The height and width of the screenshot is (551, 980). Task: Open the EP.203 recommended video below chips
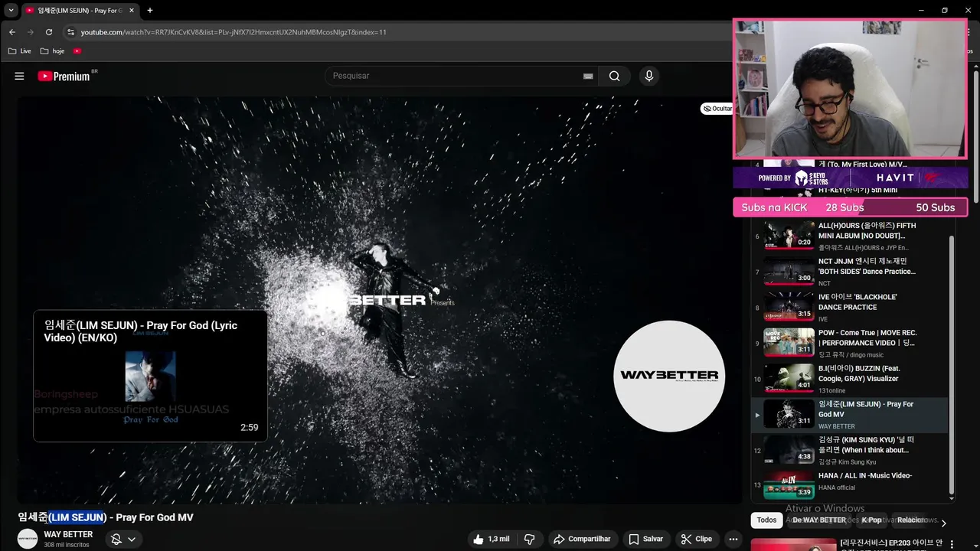coord(850,545)
